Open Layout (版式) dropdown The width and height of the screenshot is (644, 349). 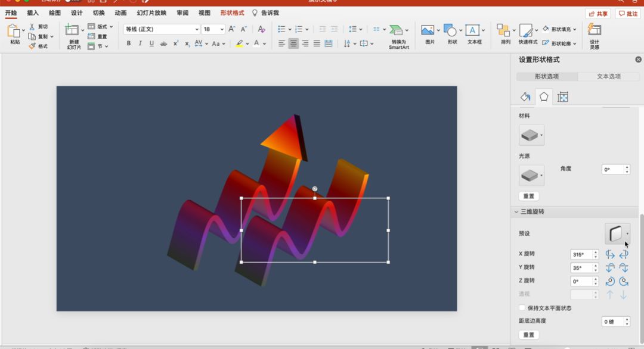pos(100,27)
